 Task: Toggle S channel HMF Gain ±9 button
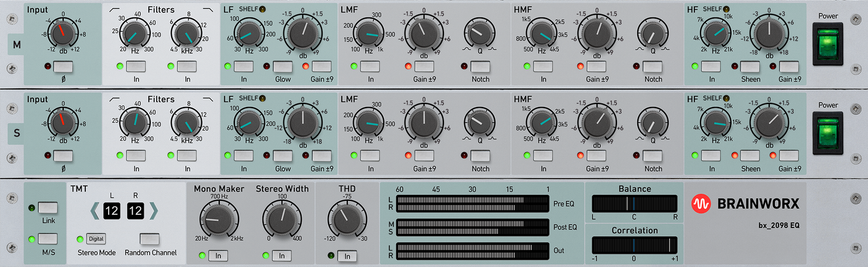click(x=596, y=156)
